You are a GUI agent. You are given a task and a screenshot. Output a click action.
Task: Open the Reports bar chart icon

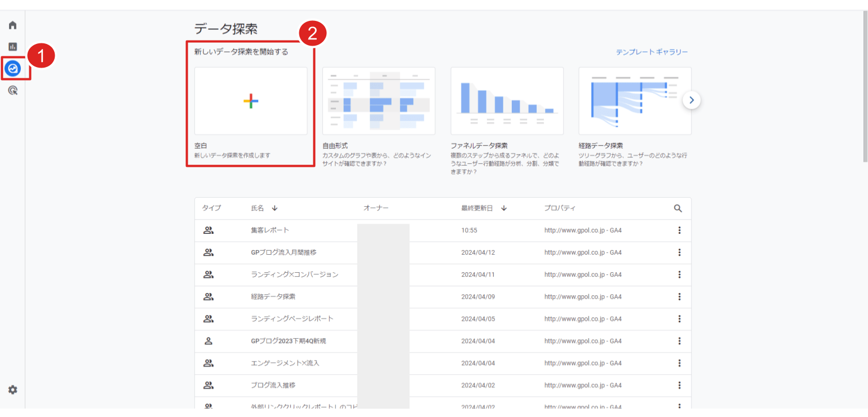pyautogui.click(x=12, y=47)
